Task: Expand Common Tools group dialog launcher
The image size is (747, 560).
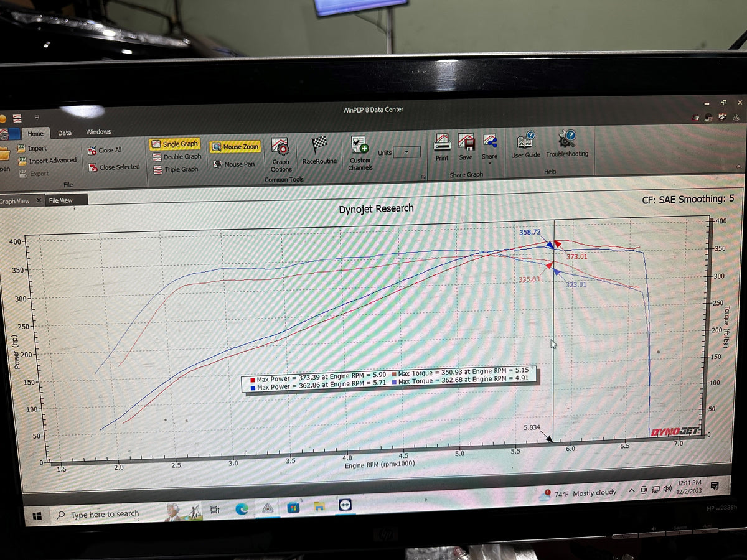Action: (423, 178)
